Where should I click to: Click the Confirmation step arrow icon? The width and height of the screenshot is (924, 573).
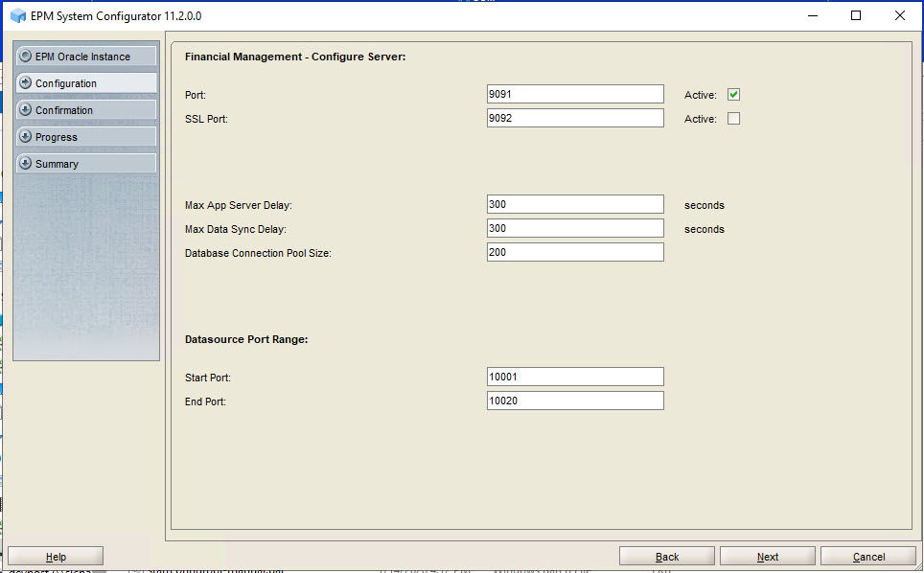(25, 109)
